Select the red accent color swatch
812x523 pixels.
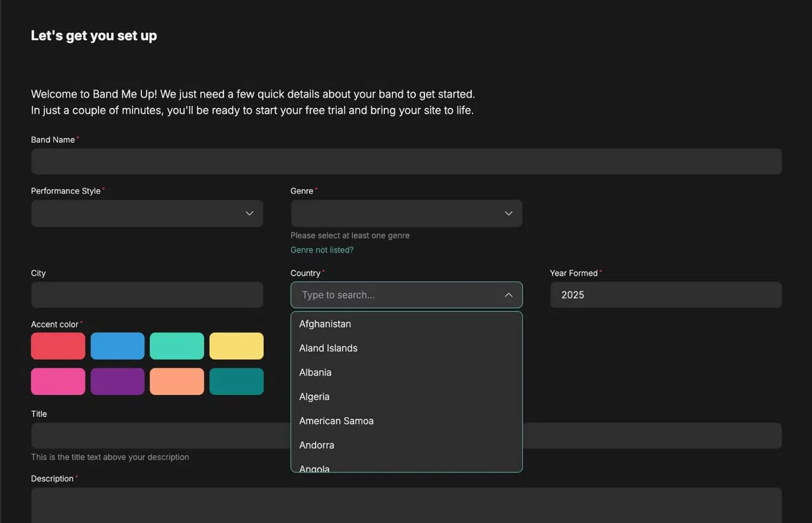pyautogui.click(x=58, y=346)
